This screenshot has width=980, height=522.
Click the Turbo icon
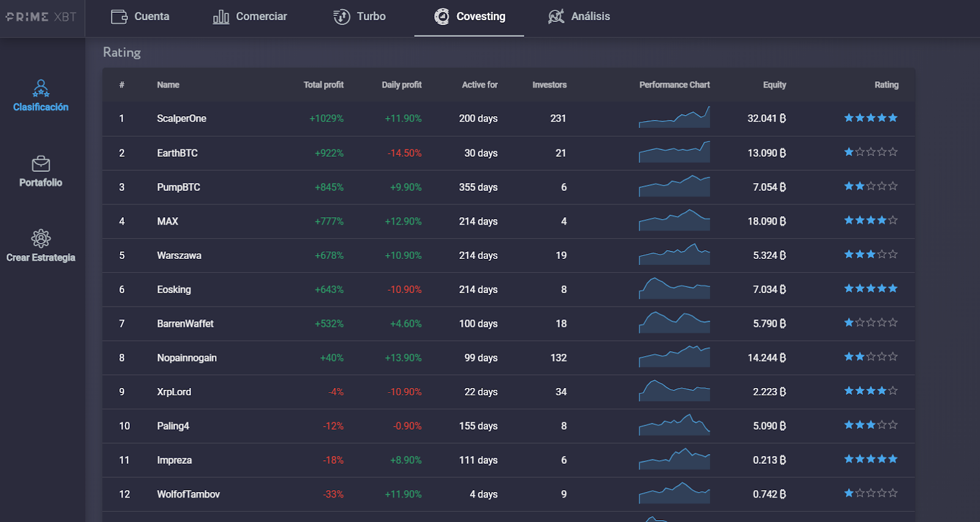pyautogui.click(x=342, y=17)
